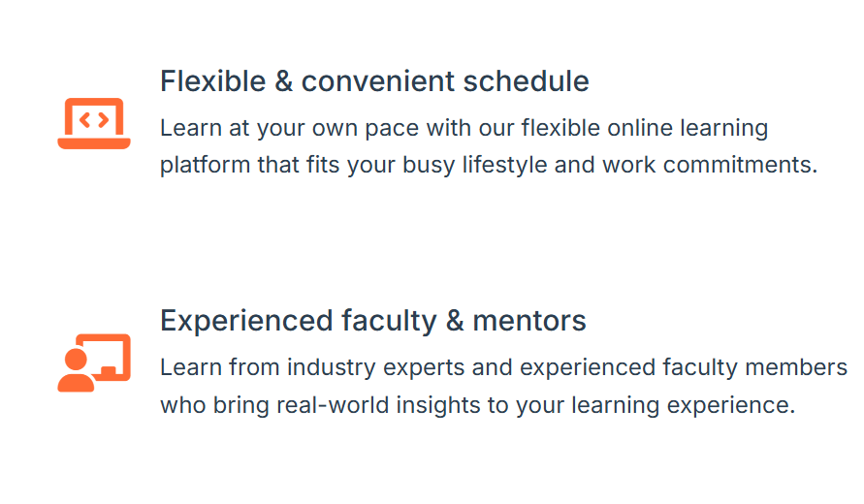Click the words "real-world insights" in the description
This screenshot has height=504, width=864.
pos(378,405)
